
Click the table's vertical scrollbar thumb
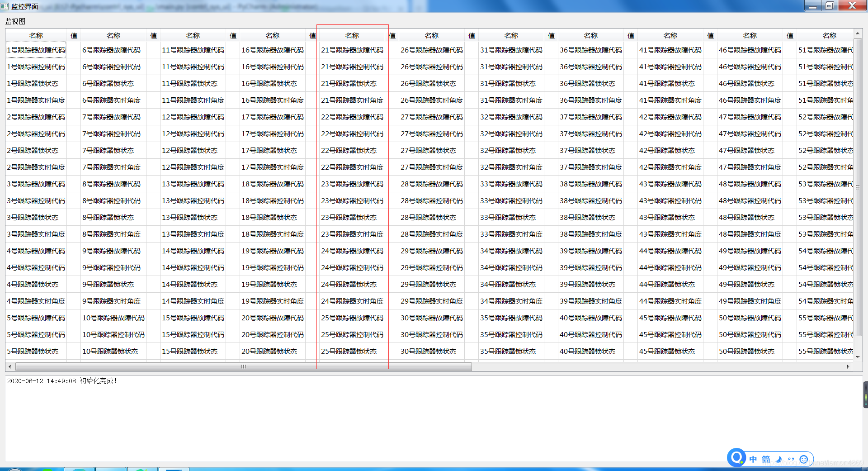click(x=858, y=187)
